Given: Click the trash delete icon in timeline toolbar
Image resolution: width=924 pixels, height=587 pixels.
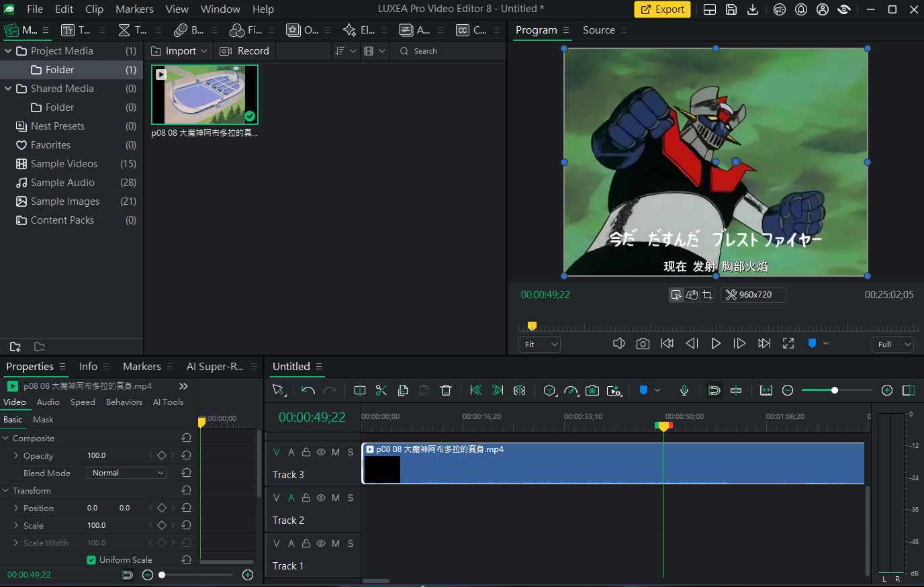Looking at the screenshot, I should tap(446, 390).
